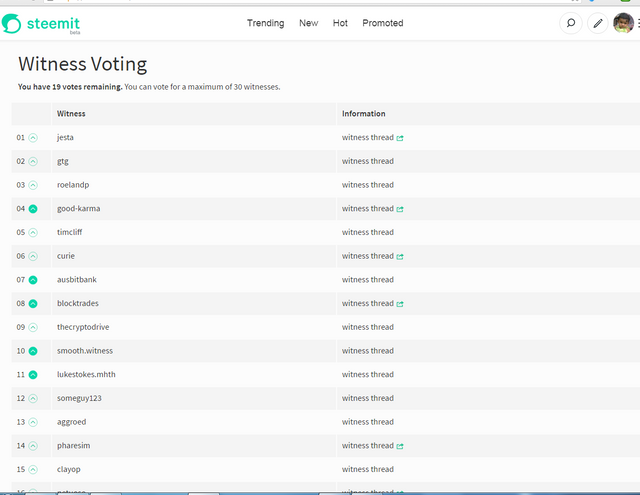This screenshot has height=495, width=640.
Task: Open the user profile avatar
Action: coord(623,23)
